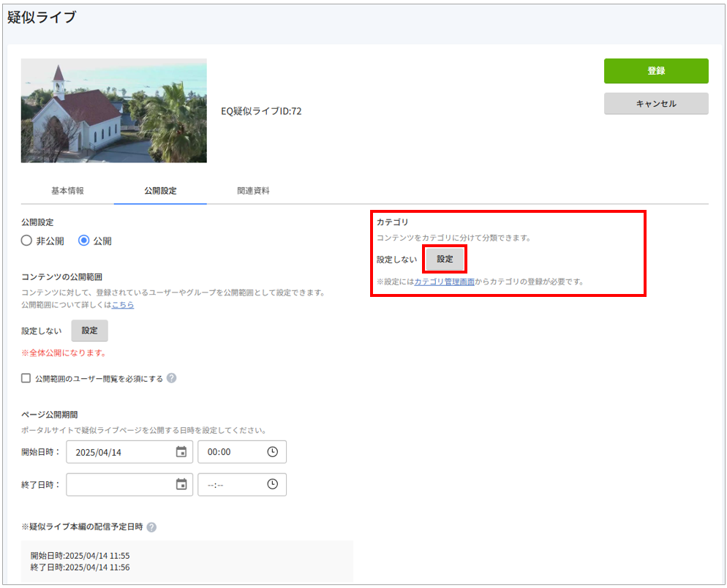Click the empty 終了日時 date field
727x588 pixels.
click(129, 485)
